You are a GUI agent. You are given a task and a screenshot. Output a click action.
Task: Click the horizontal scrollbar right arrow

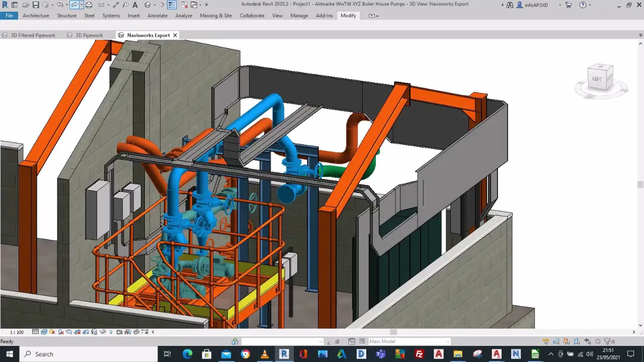pyautogui.click(x=634, y=332)
